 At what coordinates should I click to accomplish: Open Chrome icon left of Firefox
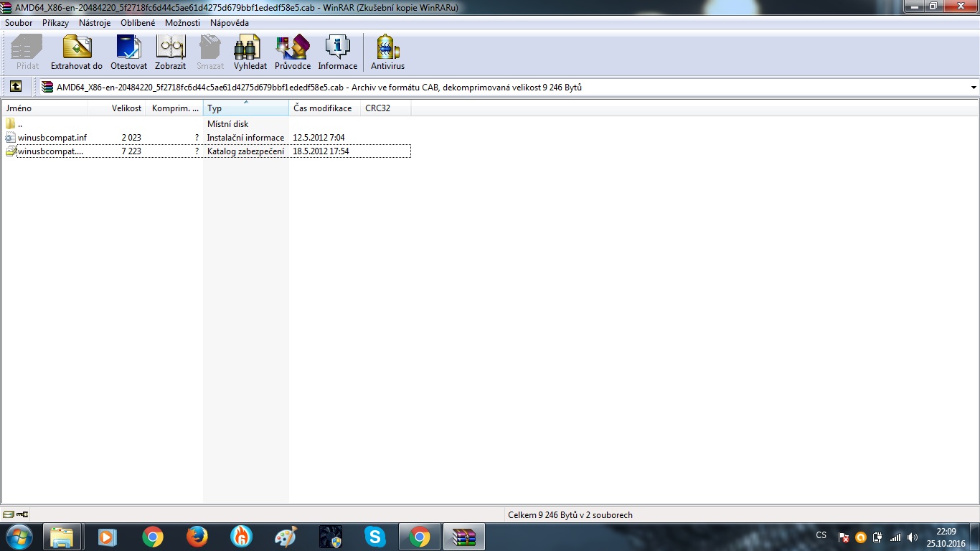tap(152, 537)
